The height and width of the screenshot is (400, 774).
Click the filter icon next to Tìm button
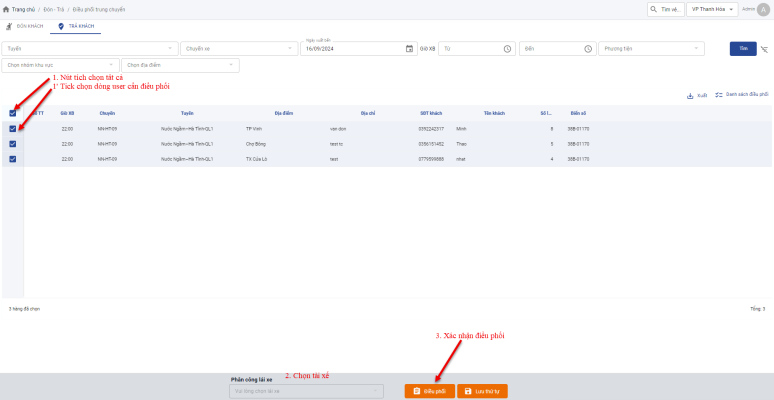(x=764, y=48)
